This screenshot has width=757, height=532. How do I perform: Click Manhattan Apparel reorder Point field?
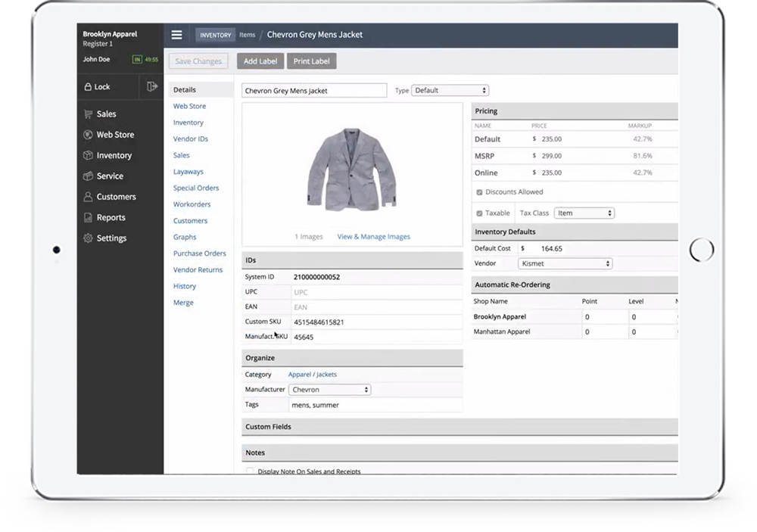tap(605, 332)
